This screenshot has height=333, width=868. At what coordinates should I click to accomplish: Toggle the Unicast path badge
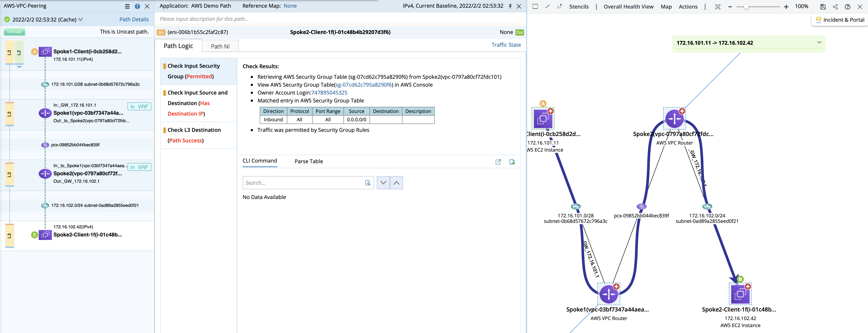[14, 32]
